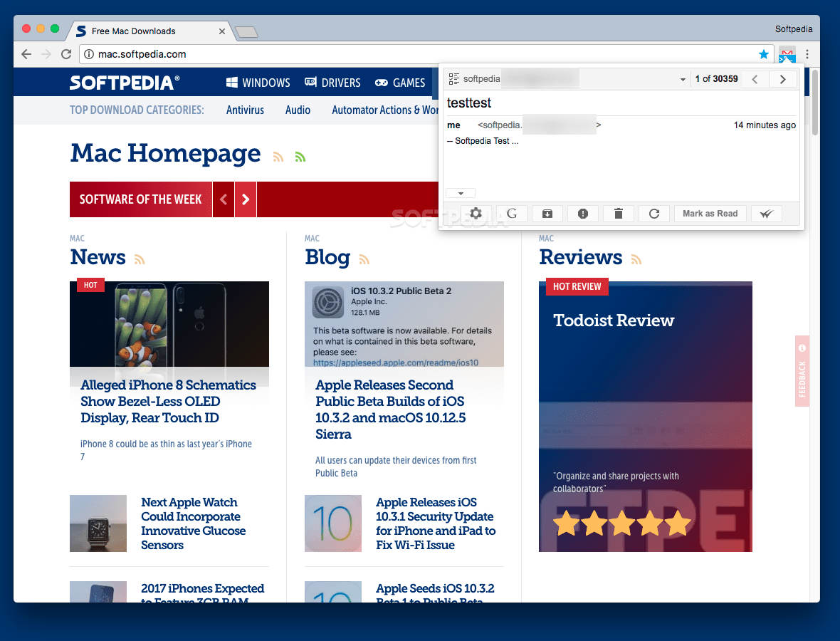Show next Software of the Week
This screenshot has width=840, height=641.
pyautogui.click(x=246, y=199)
